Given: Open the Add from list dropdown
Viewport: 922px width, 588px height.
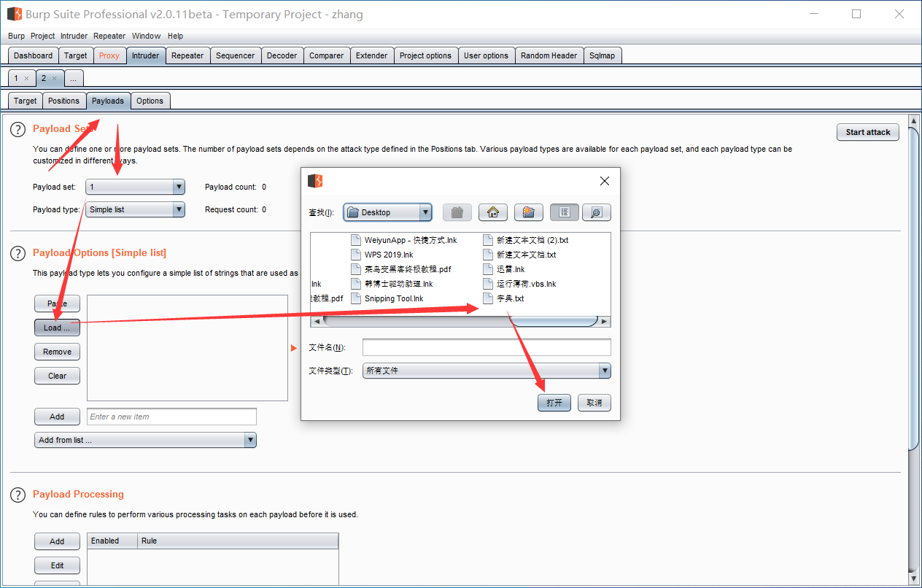Looking at the screenshot, I should pos(250,440).
